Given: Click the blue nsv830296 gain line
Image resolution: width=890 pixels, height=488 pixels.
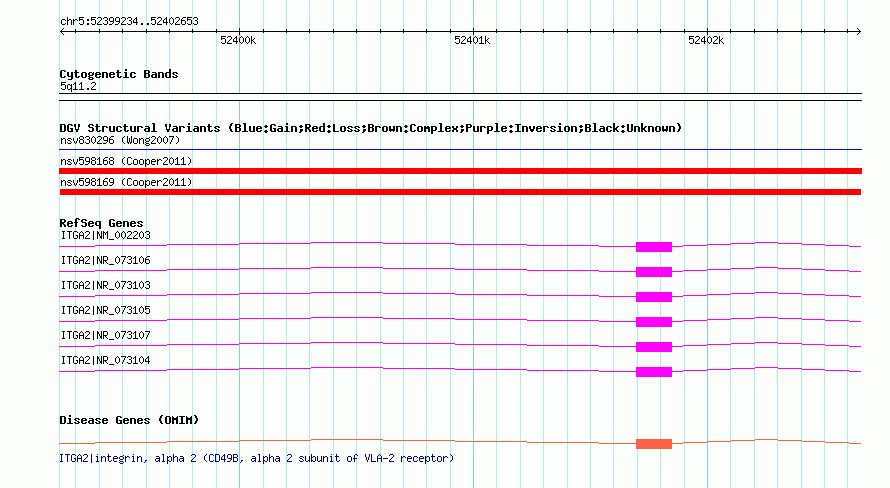Looking at the screenshot, I should coord(460,150).
